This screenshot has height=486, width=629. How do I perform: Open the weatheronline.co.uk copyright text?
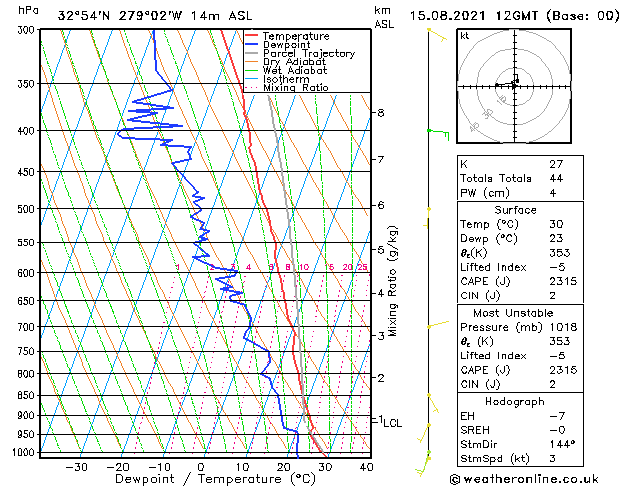pyautogui.click(x=524, y=479)
